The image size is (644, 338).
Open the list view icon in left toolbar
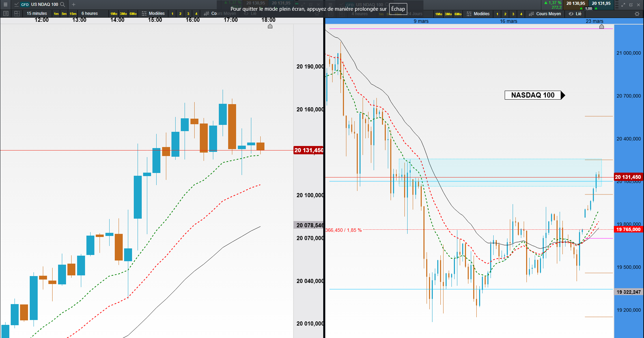pos(6,13)
